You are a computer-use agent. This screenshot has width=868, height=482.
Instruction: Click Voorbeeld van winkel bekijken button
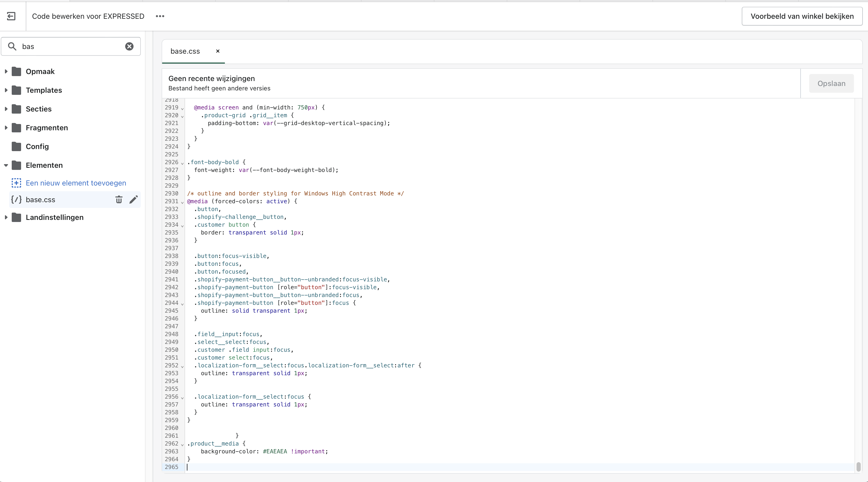pos(802,16)
